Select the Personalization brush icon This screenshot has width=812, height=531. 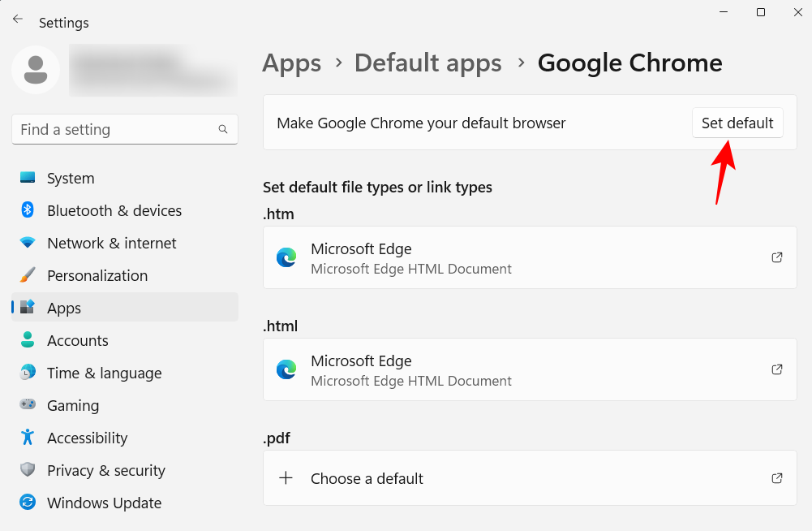(28, 275)
